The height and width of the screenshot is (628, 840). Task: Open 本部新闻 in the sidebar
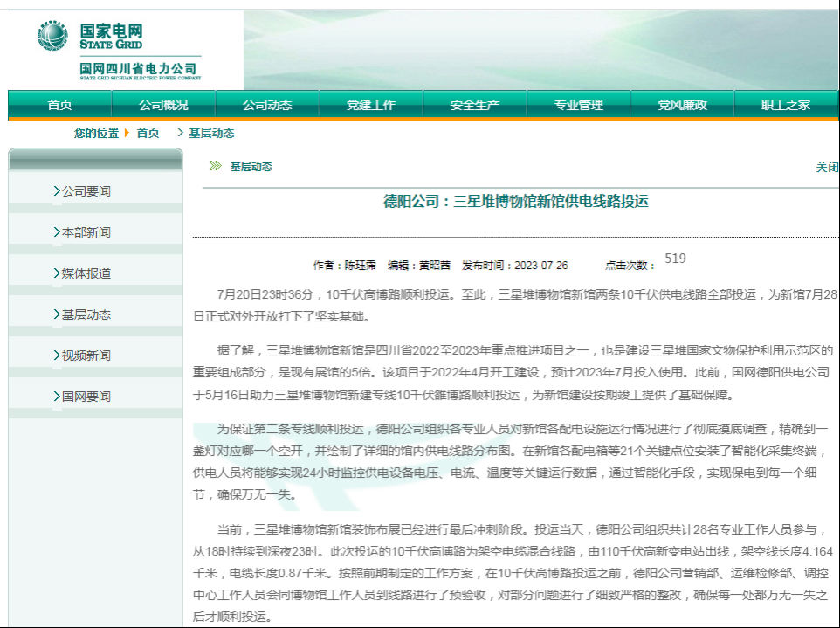click(x=86, y=232)
